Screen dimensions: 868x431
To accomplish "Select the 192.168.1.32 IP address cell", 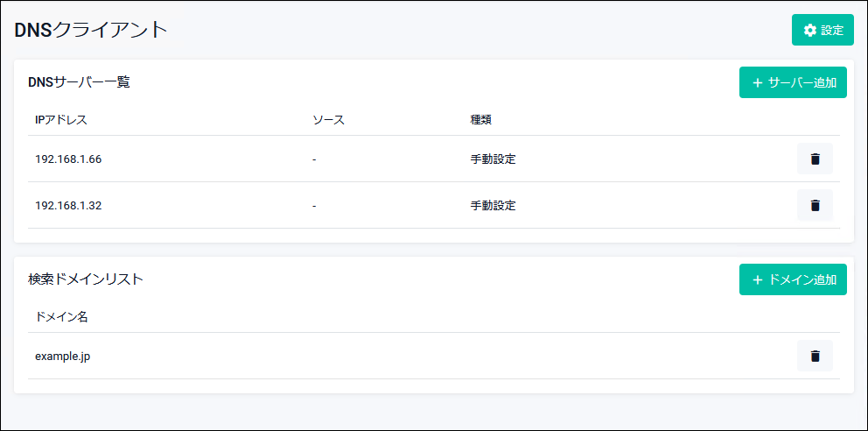I will [68, 205].
